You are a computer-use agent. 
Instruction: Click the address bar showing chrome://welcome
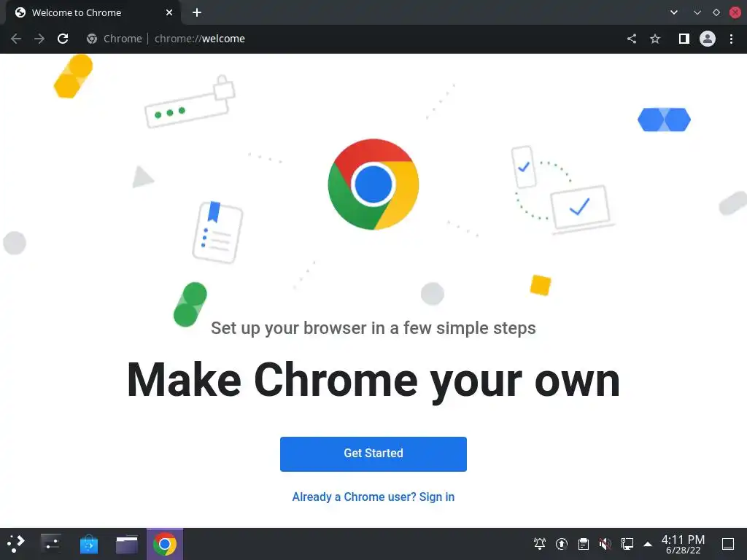(x=352, y=39)
